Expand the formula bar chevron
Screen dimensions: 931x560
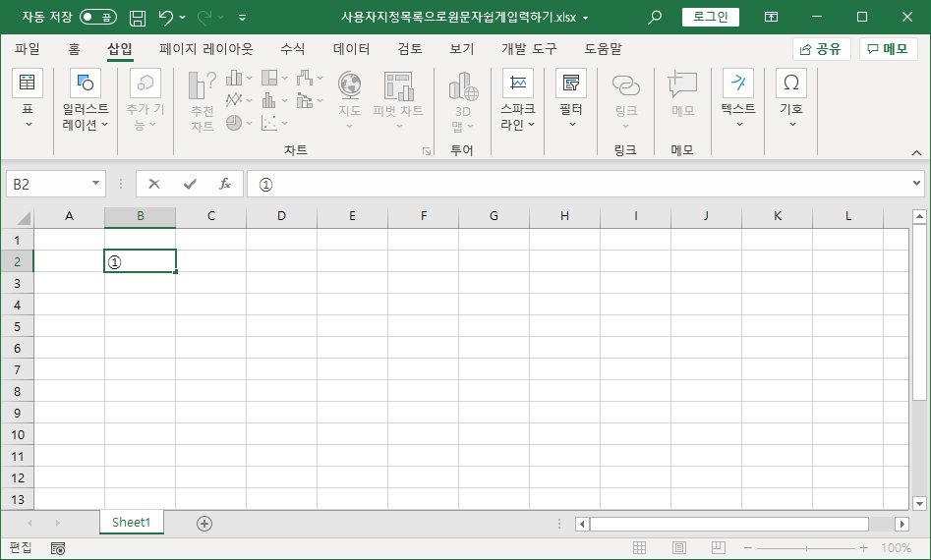(917, 184)
